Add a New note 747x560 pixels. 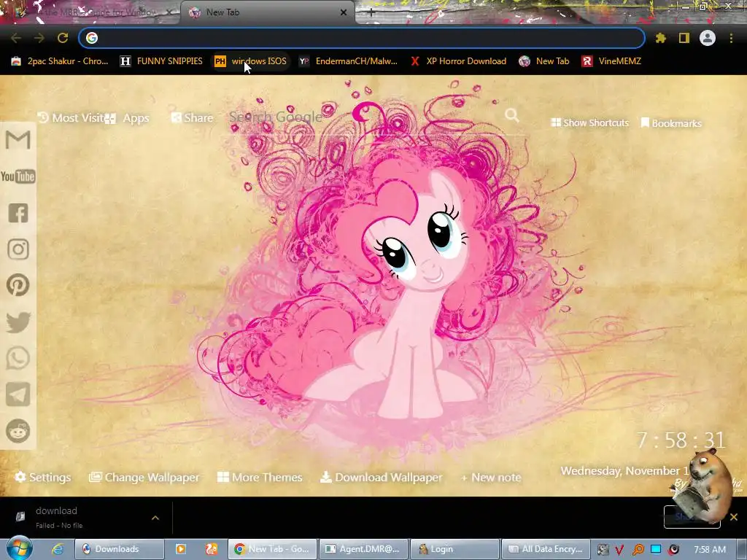(x=491, y=477)
